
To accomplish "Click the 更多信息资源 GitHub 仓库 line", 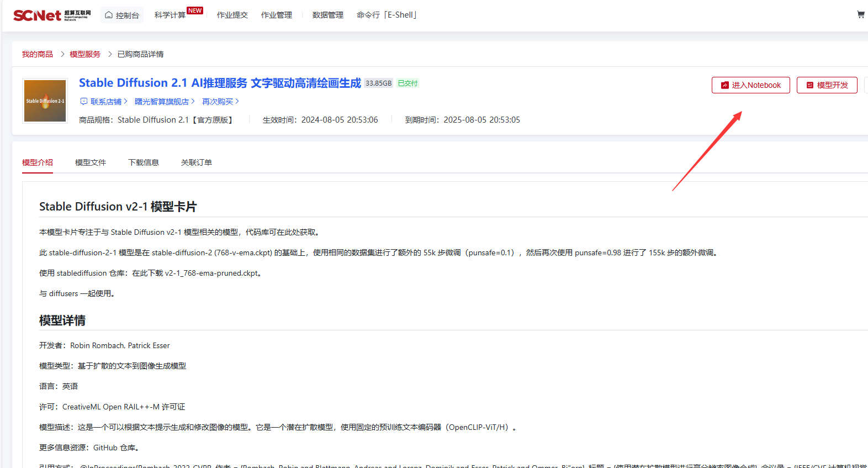I will [89, 448].
